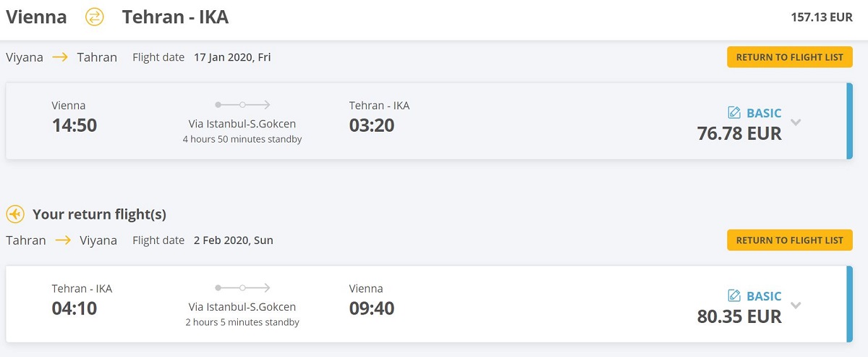The image size is (868, 357).
Task: Select the outbound BASIC fare label
Action: [x=764, y=113]
